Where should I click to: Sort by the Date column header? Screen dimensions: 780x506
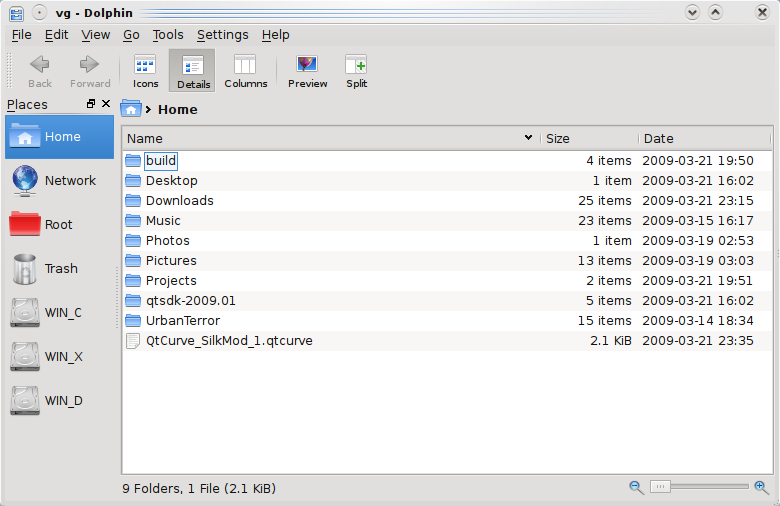tap(704, 138)
